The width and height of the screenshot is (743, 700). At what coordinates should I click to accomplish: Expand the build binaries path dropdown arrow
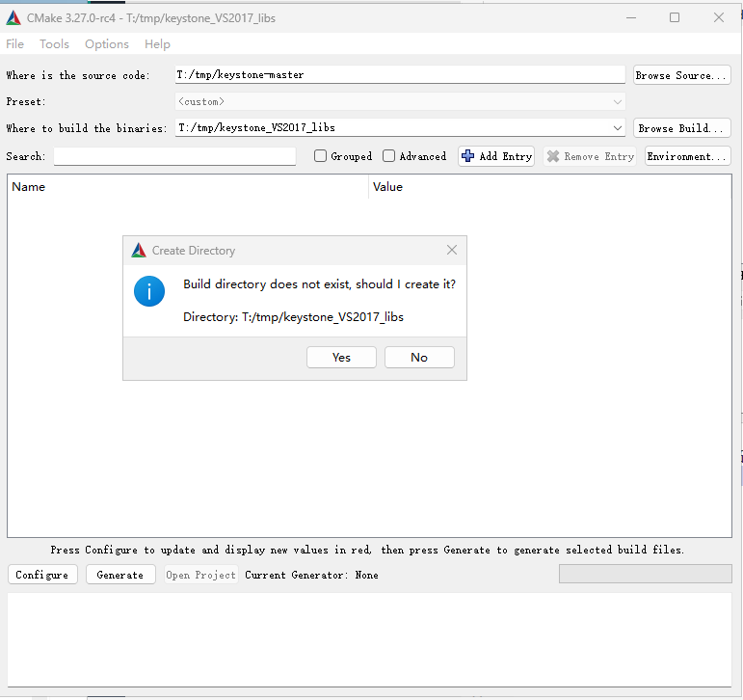[617, 128]
